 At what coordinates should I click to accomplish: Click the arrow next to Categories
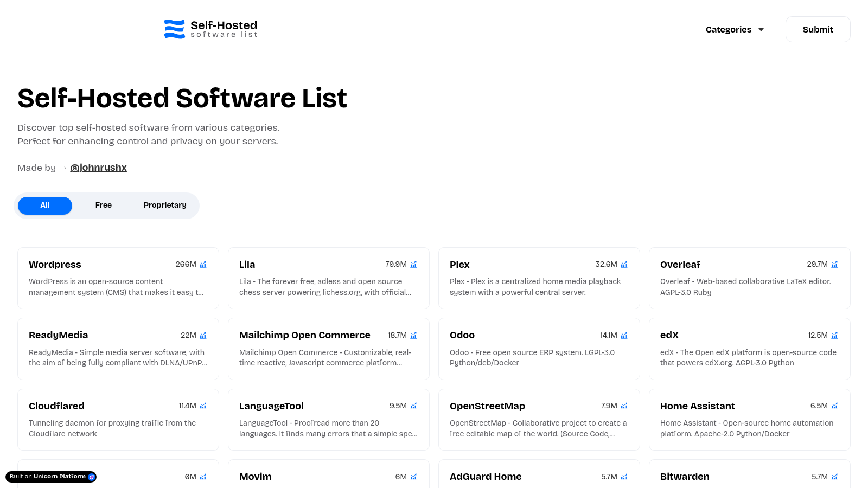click(x=761, y=30)
